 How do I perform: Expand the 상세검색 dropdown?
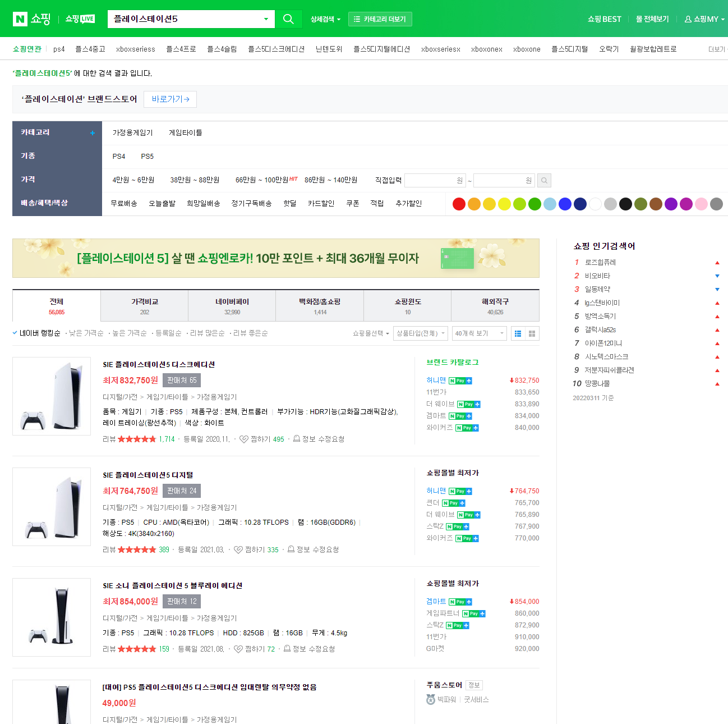[325, 19]
